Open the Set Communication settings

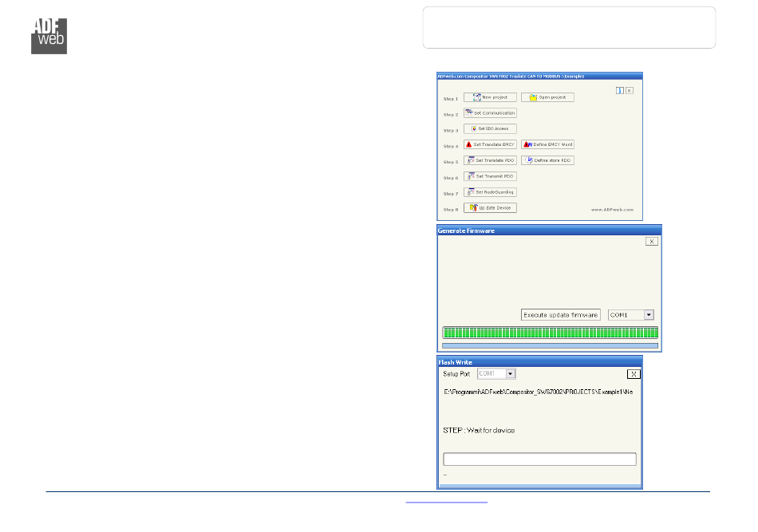point(490,113)
